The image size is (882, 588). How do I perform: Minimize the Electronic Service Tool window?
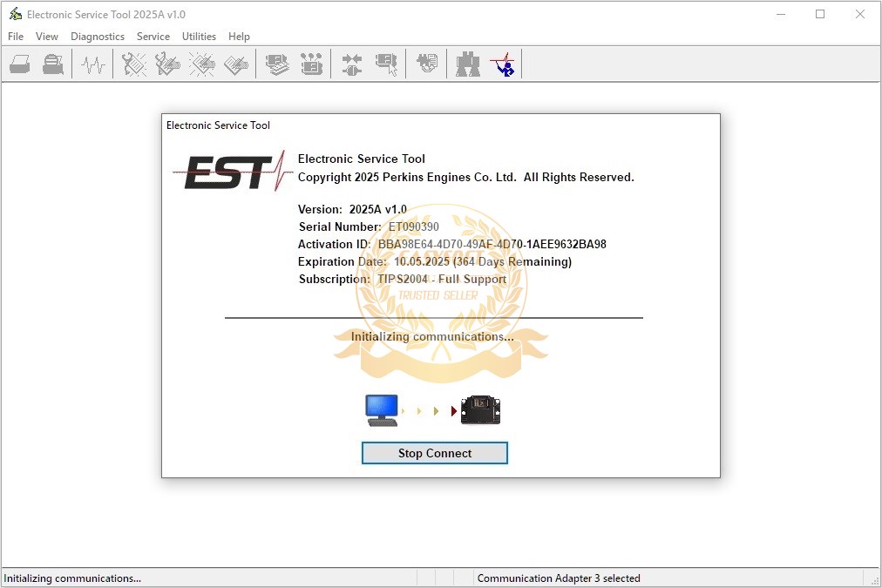click(x=781, y=15)
